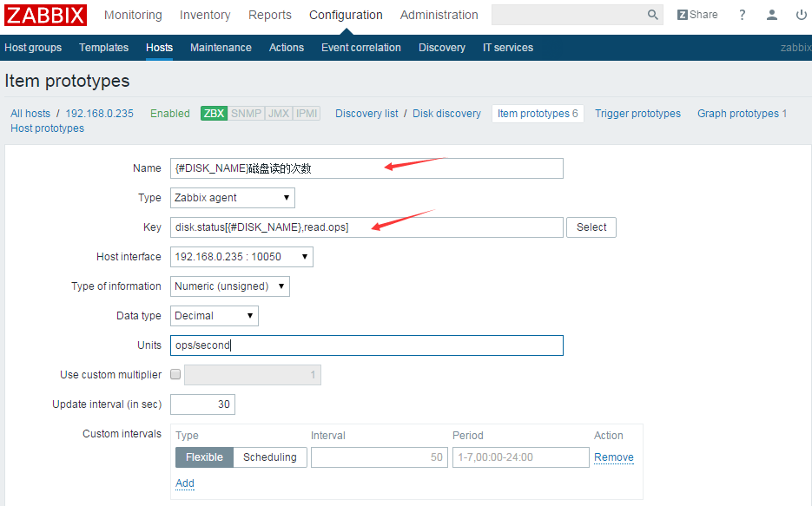Focus the custom Interval field
The width and height of the screenshot is (812, 506).
pos(379,457)
